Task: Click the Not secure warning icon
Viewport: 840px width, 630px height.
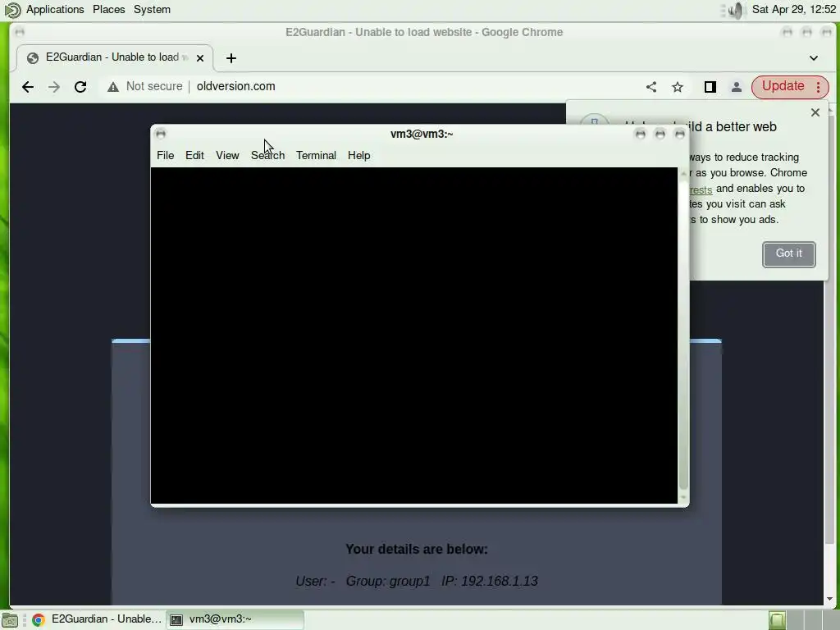Action: (x=113, y=87)
